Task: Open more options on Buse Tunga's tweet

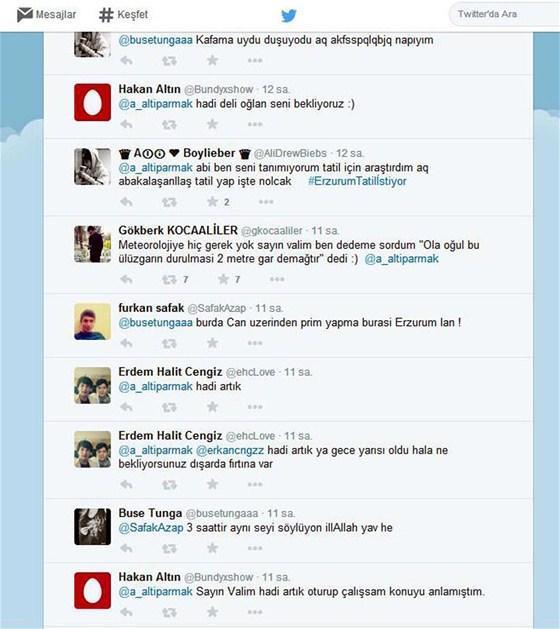Action: click(x=255, y=548)
